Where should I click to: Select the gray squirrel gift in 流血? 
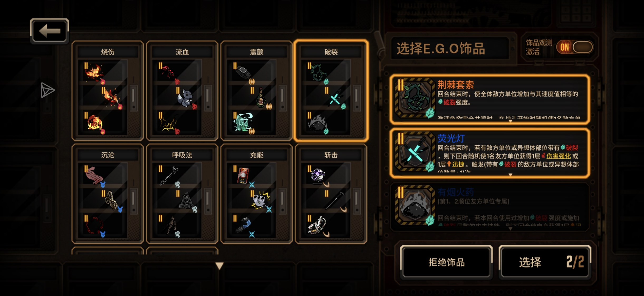(x=186, y=98)
